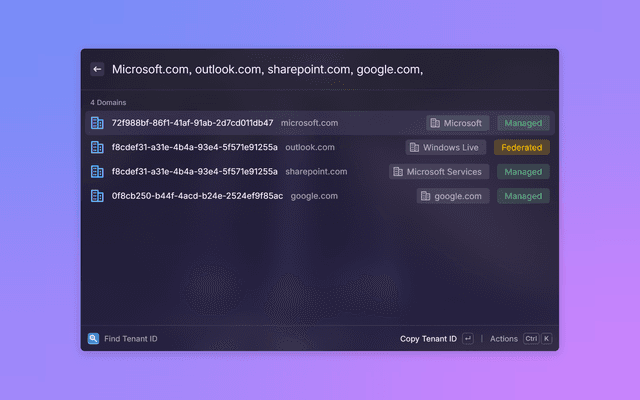Click the building icon for microsoft.com row
Screen dimensions: 640x400
coord(97,123)
